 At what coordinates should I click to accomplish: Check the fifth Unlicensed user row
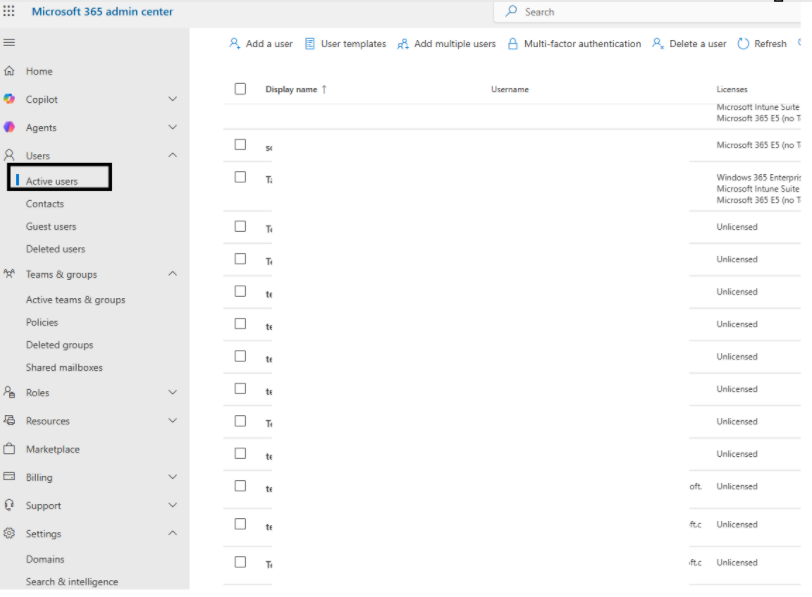tap(240, 356)
